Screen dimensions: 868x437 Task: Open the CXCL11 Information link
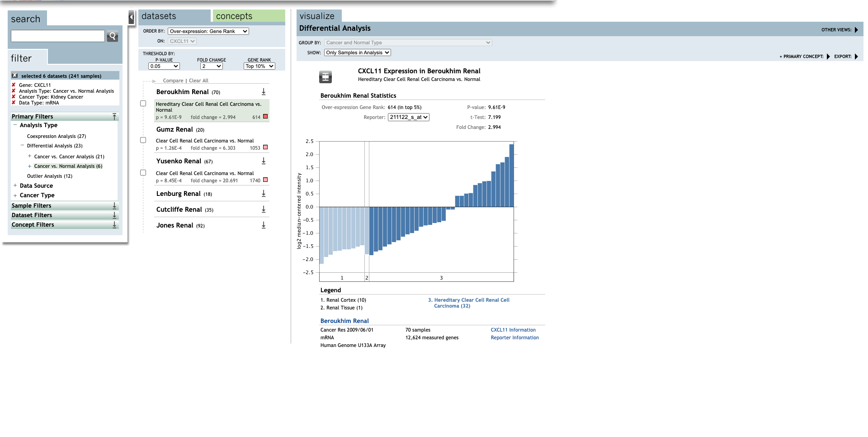(513, 330)
